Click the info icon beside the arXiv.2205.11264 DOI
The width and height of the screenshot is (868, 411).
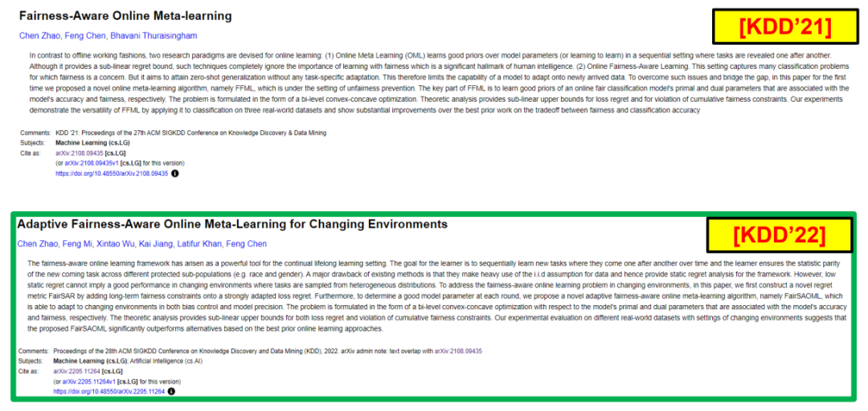pos(171,391)
